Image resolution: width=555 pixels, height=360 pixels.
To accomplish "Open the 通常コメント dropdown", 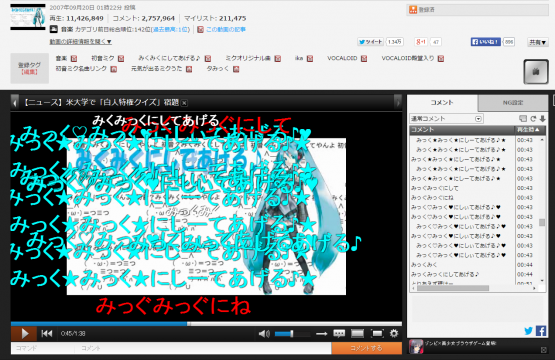I will (x=446, y=119).
